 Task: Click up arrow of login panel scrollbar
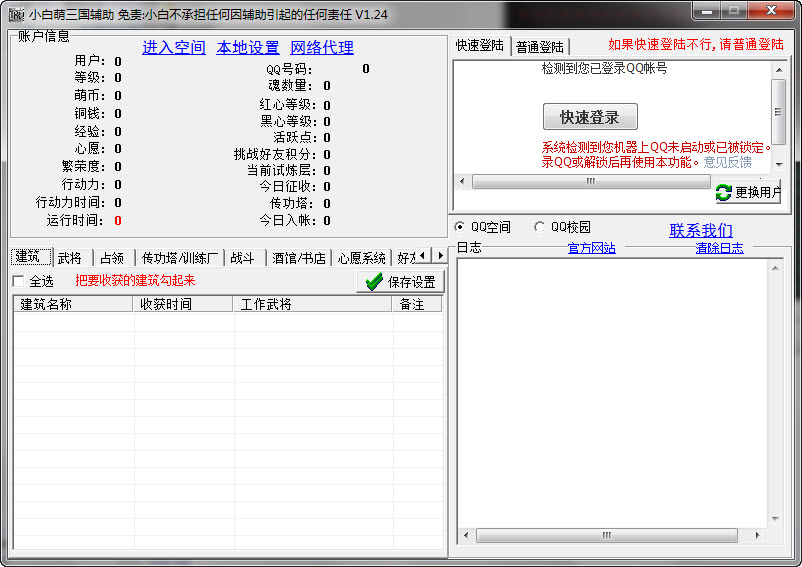pos(778,69)
